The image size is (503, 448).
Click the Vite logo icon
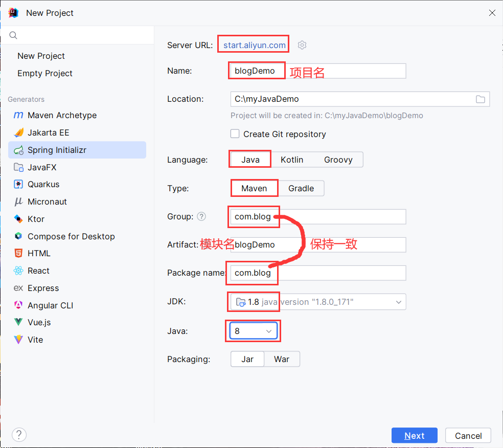click(x=18, y=340)
